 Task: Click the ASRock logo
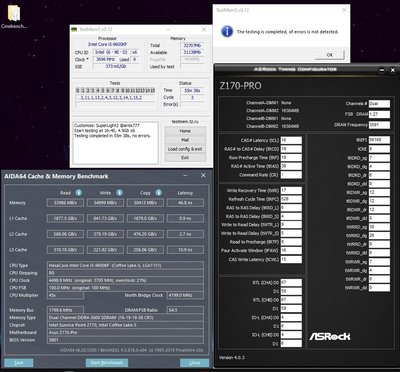tap(329, 336)
